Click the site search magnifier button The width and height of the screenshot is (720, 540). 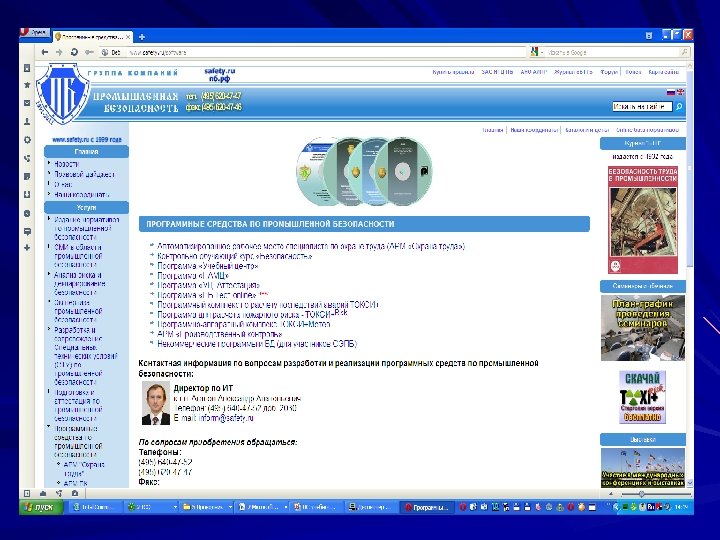coord(679,107)
